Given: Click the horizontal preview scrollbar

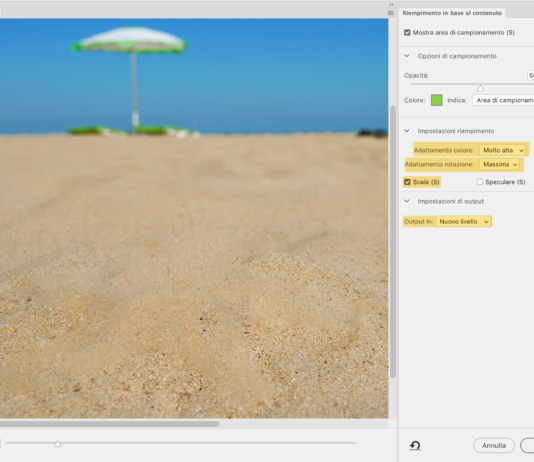Looking at the screenshot, I should pyautogui.click(x=110, y=424).
